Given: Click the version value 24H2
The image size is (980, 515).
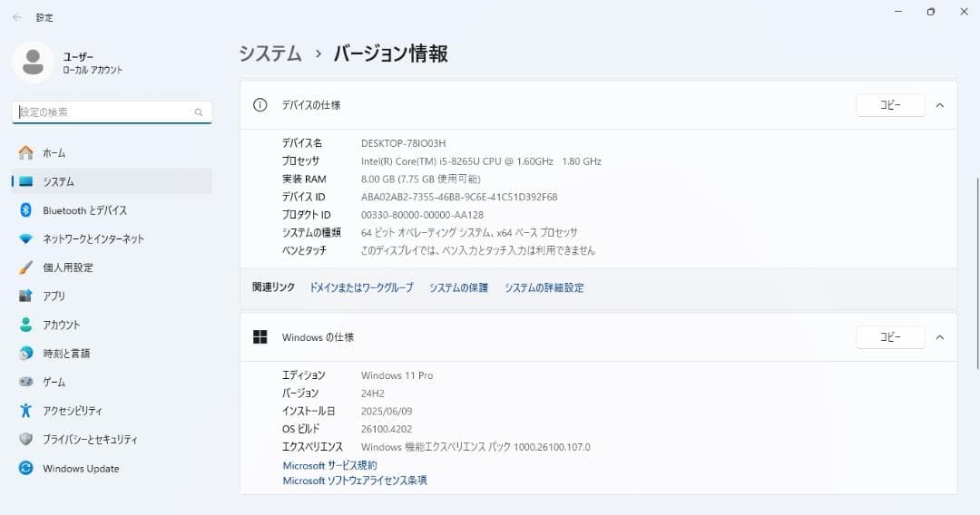Looking at the screenshot, I should [373, 394].
